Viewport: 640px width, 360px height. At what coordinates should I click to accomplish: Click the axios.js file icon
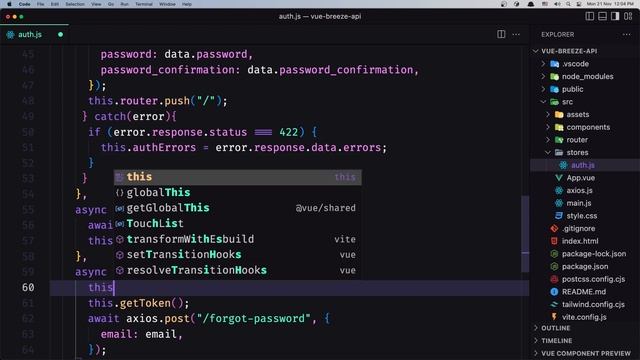click(x=559, y=190)
